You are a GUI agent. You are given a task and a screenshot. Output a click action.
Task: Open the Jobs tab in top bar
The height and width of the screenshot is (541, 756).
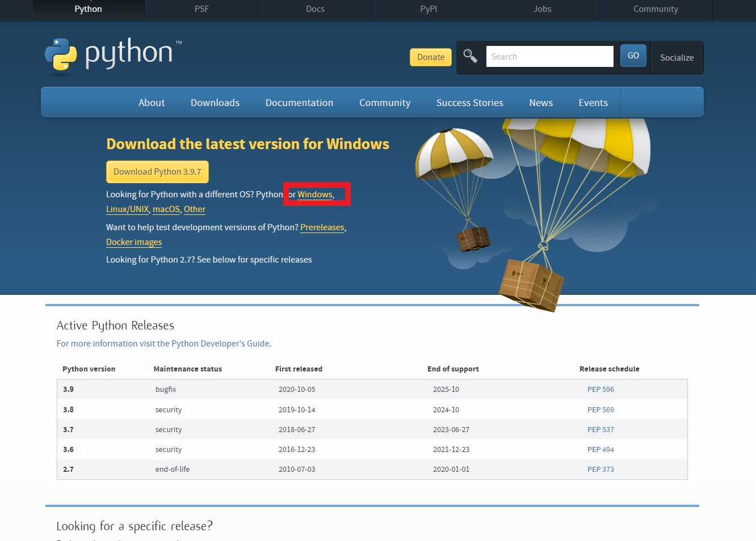[543, 9]
